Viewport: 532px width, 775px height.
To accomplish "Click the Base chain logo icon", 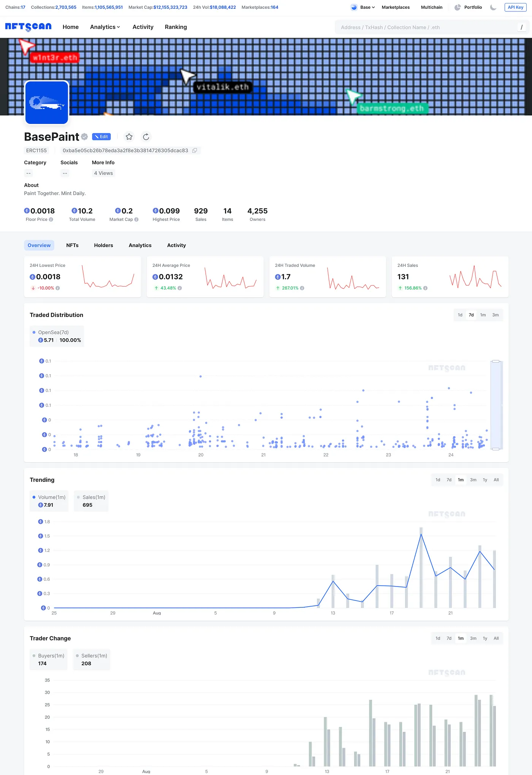I will coord(354,7).
